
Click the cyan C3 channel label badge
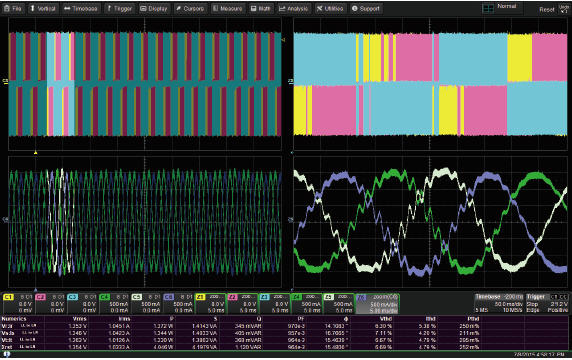72,297
